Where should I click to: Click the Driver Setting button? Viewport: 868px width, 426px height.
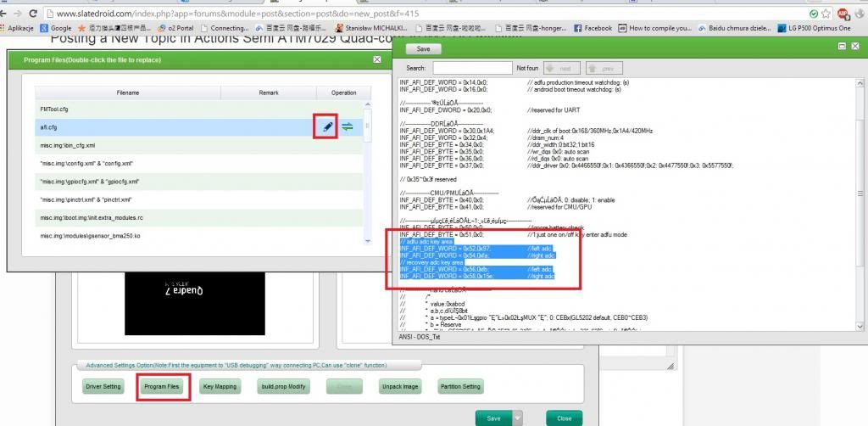pyautogui.click(x=103, y=386)
